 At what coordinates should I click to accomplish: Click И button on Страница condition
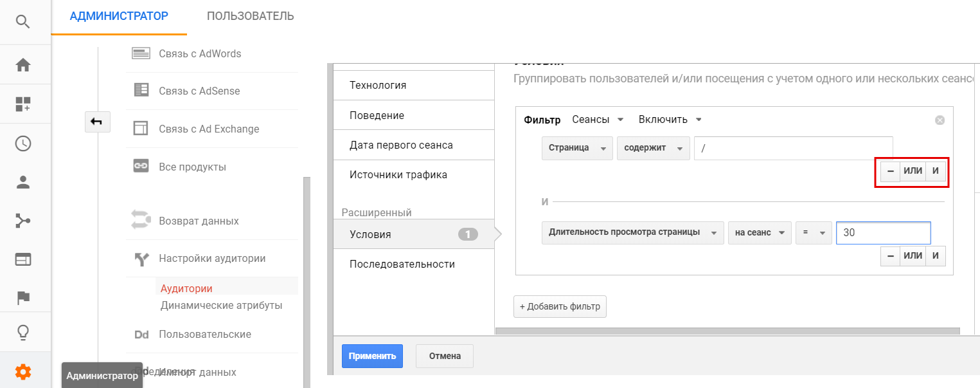[936, 171]
